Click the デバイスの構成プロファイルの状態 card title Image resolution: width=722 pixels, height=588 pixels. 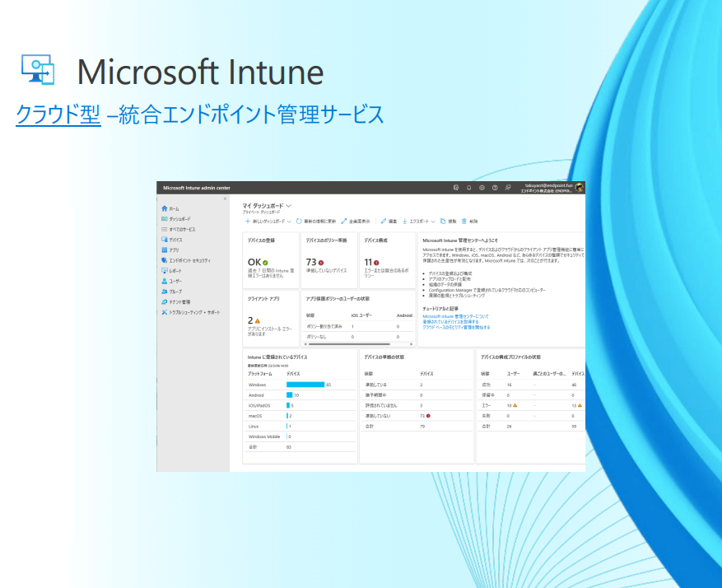510,357
